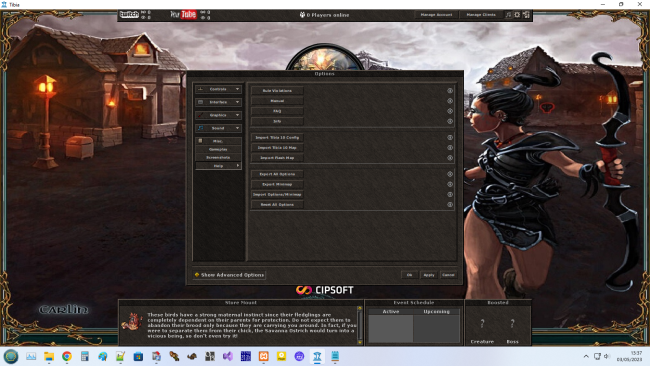Open the gear settings icon in top bar
This screenshot has width=650, height=366.
pyautogui.click(x=517, y=15)
